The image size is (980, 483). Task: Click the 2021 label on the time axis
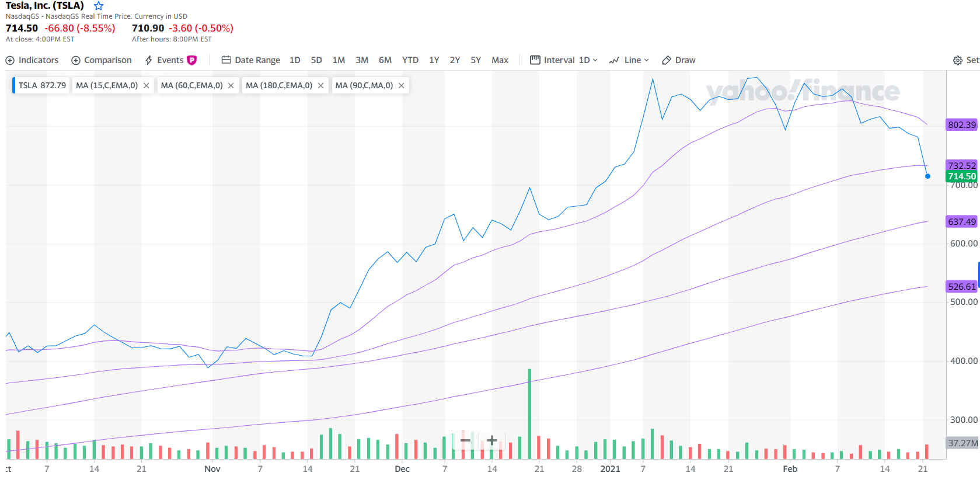pos(610,469)
